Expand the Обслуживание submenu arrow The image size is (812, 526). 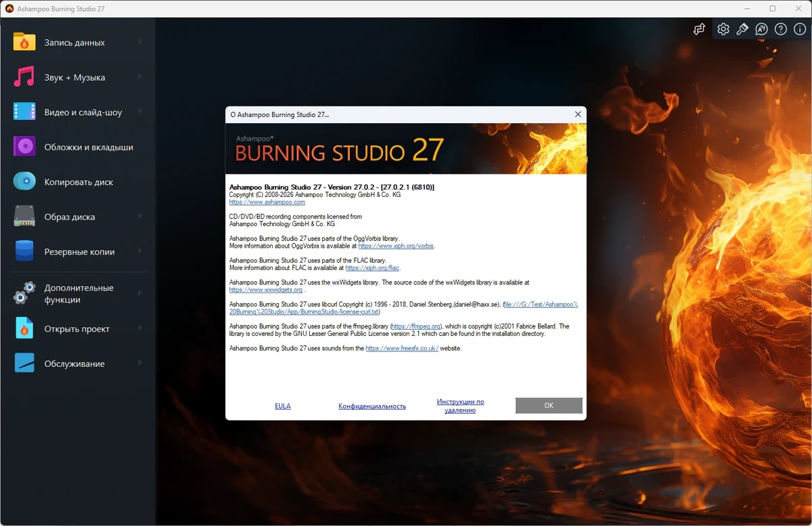tap(140, 363)
